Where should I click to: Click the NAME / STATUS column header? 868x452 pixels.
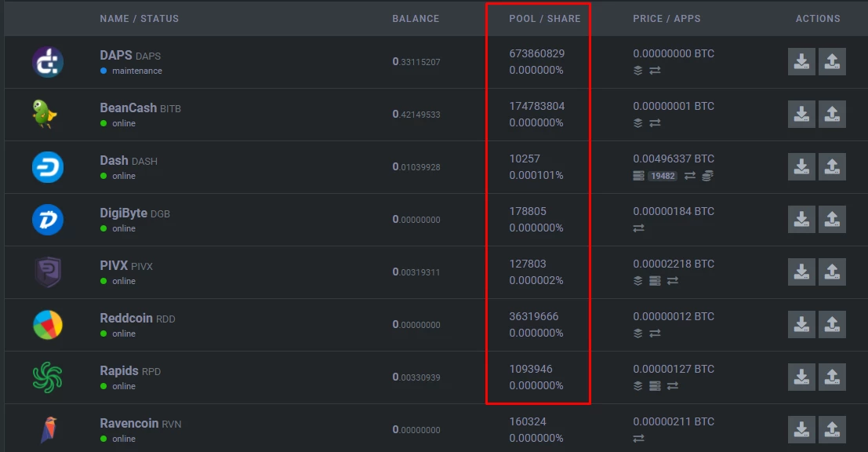pos(139,19)
